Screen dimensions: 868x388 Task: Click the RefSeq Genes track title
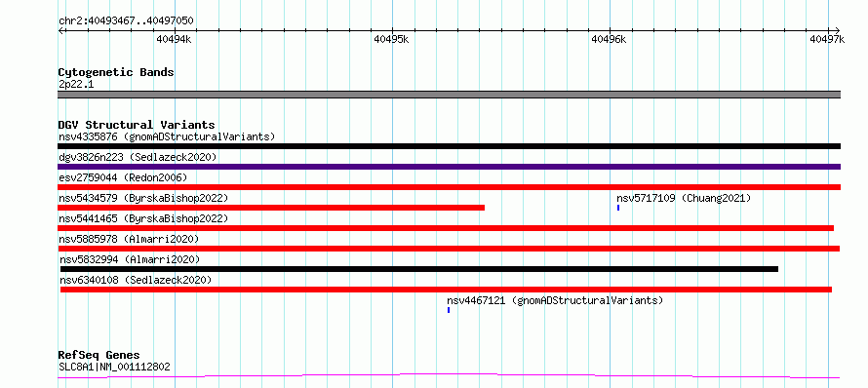99,355
